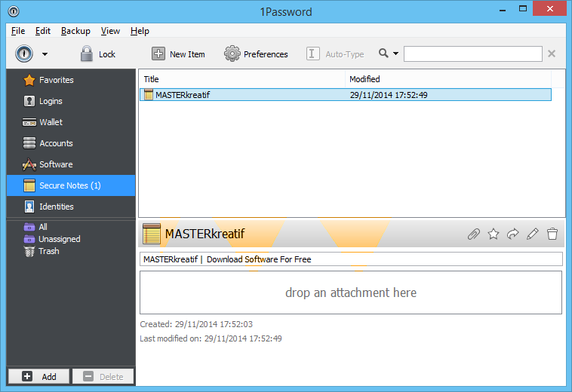Image resolution: width=572 pixels, height=392 pixels.
Task: Edit item with pencil icon
Action: pyautogui.click(x=533, y=234)
